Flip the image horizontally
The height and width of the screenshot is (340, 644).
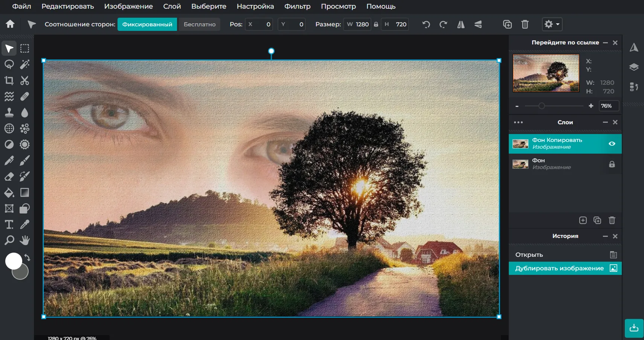coord(461,24)
